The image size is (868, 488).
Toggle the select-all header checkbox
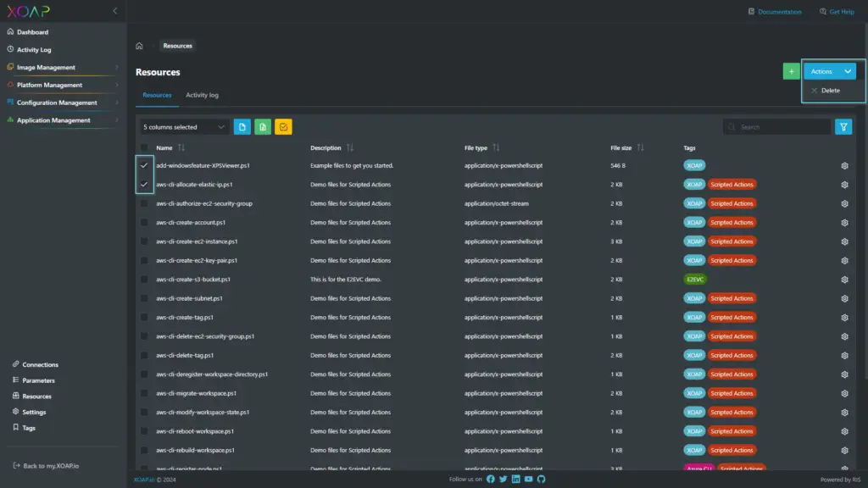tap(144, 147)
